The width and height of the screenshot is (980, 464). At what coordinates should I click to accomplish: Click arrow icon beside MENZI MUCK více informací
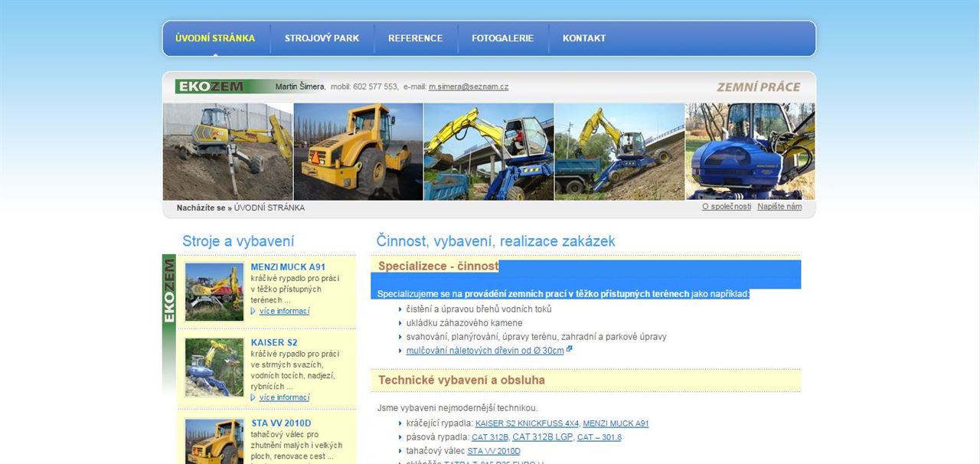(x=253, y=311)
